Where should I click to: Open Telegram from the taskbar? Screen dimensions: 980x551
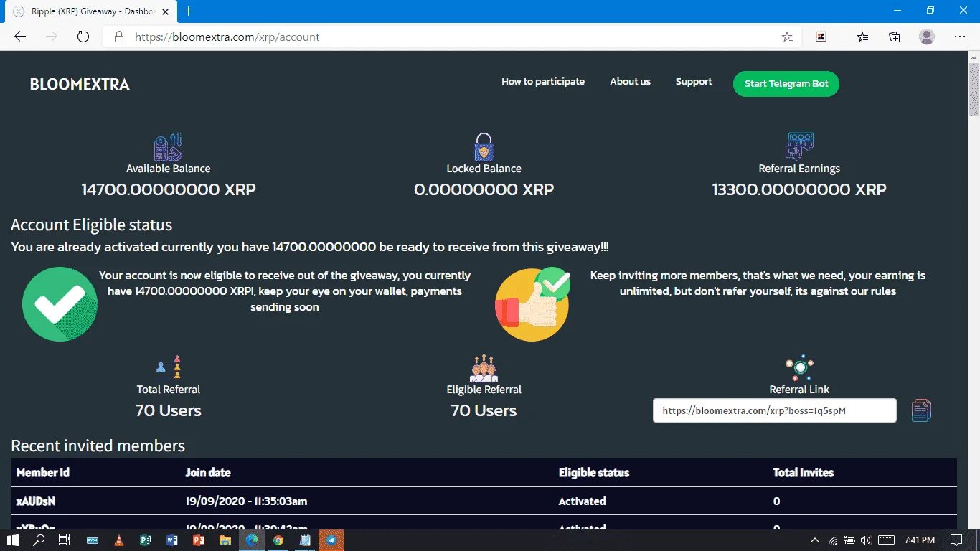[x=331, y=540]
